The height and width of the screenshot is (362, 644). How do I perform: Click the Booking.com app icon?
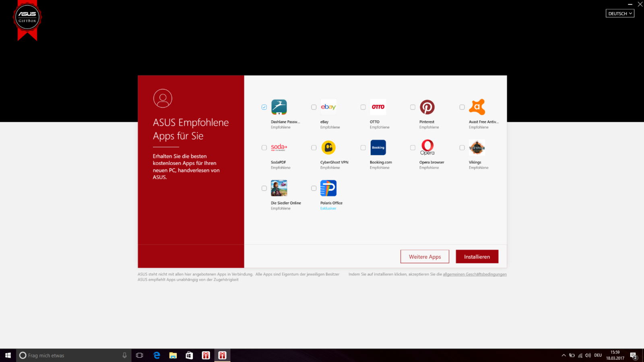378,148
